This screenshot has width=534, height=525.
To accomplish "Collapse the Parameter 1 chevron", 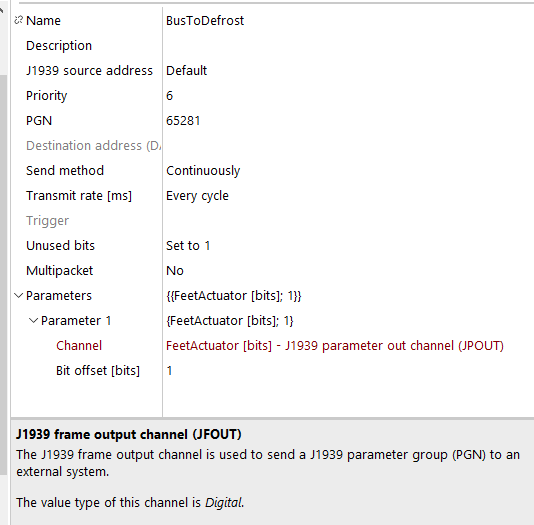I will point(33,320).
